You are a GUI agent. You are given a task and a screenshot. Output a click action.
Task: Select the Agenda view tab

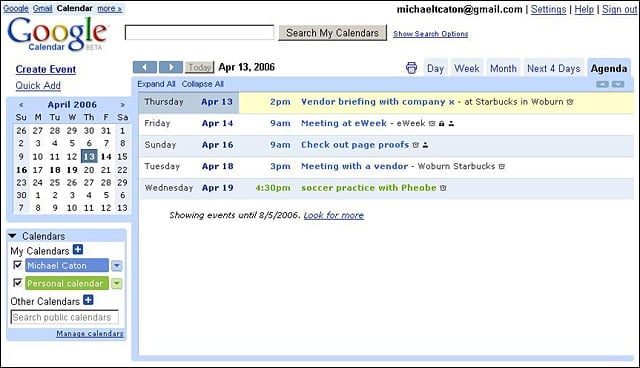pos(609,69)
